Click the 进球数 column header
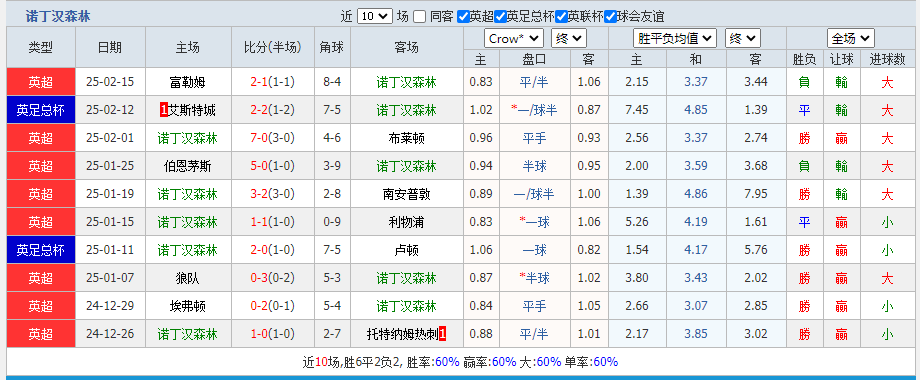 pos(888,59)
